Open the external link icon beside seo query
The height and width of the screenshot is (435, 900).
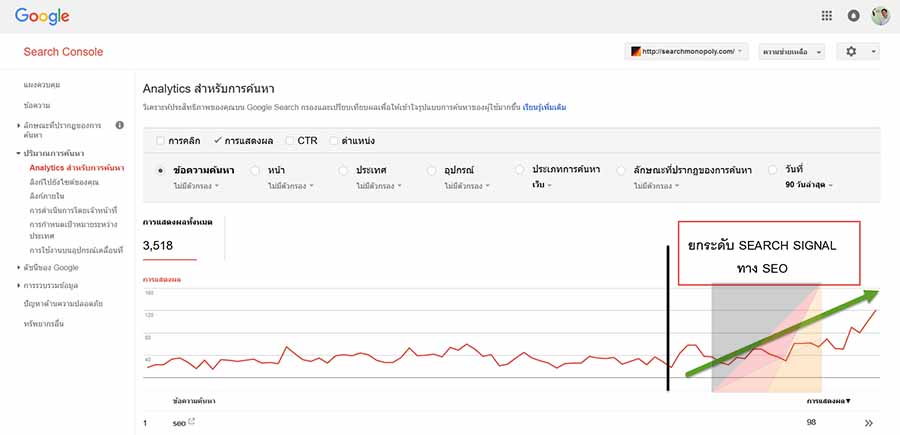click(192, 422)
